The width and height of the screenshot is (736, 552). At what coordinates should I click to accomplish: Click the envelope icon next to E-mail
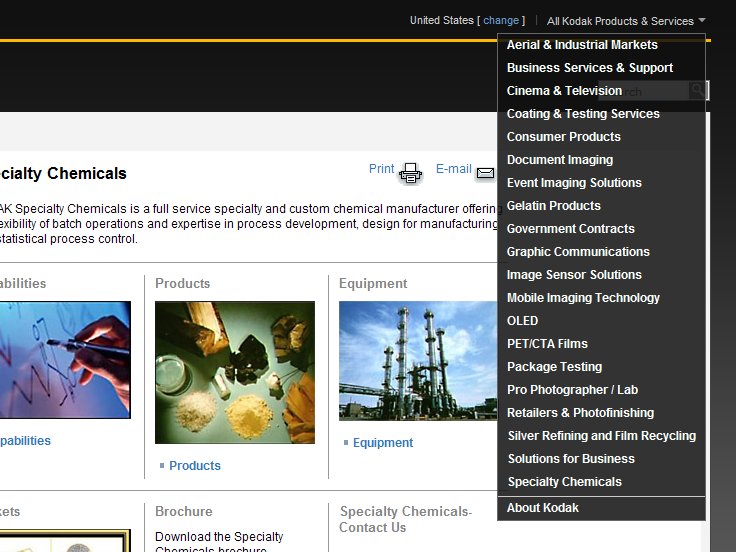pyautogui.click(x=485, y=173)
